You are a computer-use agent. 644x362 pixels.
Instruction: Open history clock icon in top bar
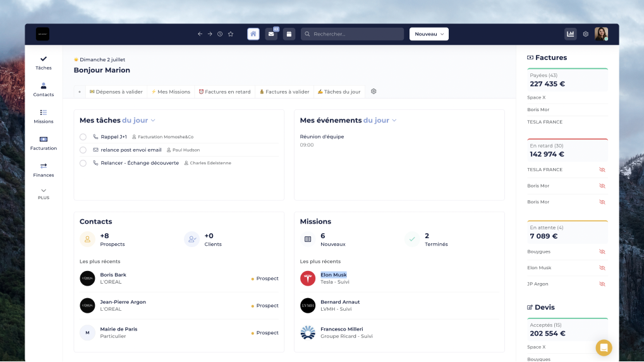pyautogui.click(x=220, y=34)
